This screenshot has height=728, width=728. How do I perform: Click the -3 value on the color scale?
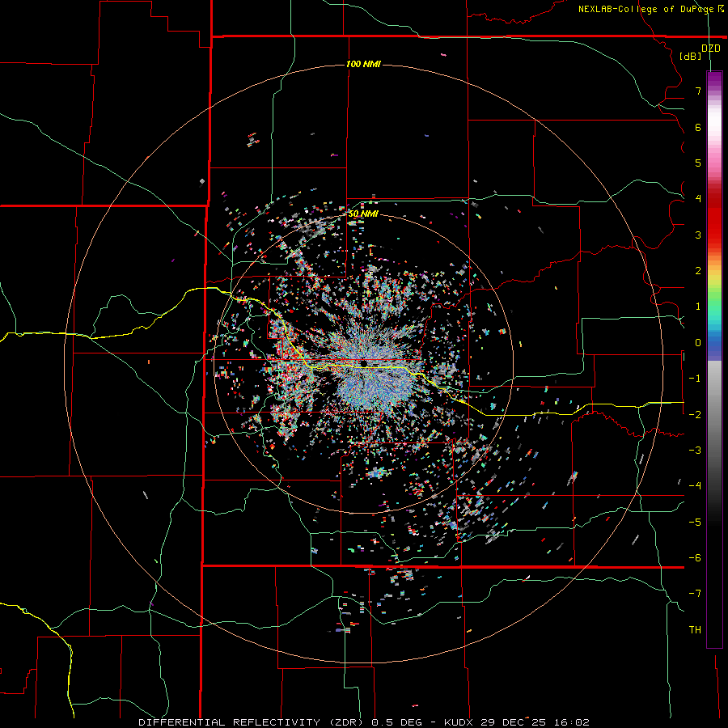tap(695, 451)
